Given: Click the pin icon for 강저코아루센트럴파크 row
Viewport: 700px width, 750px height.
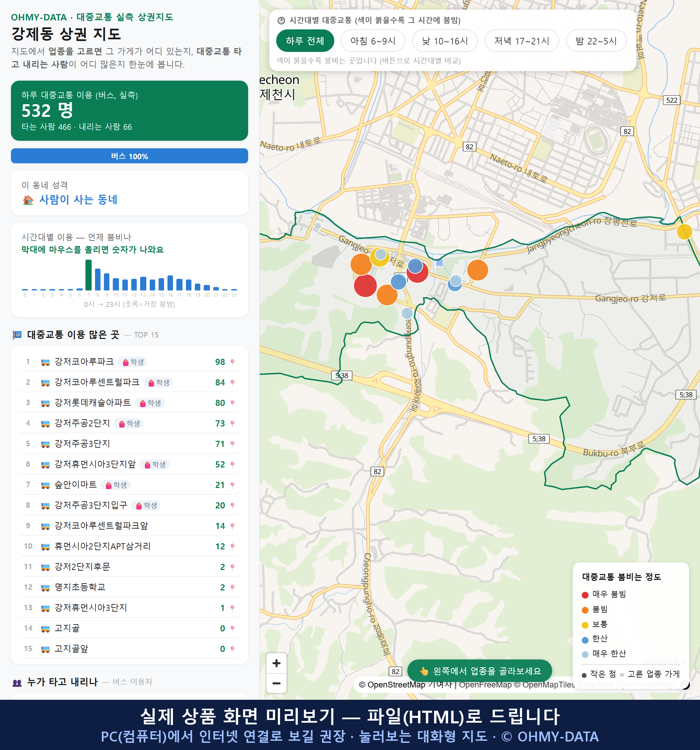Looking at the screenshot, I should (232, 383).
